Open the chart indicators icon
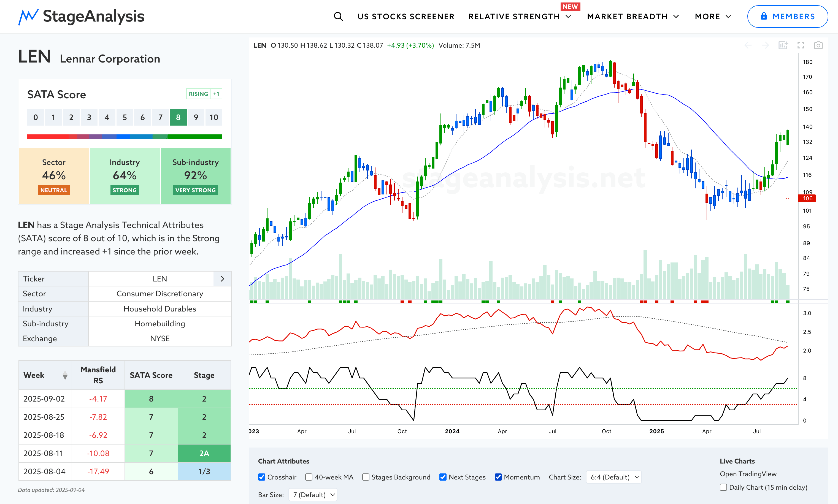Image resolution: width=838 pixels, height=504 pixels. (x=783, y=45)
